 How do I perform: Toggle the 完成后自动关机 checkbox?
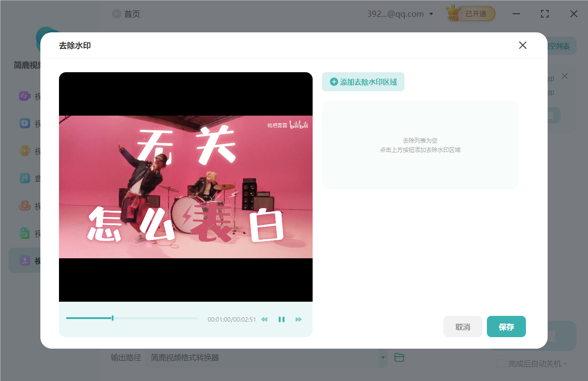coord(502,364)
